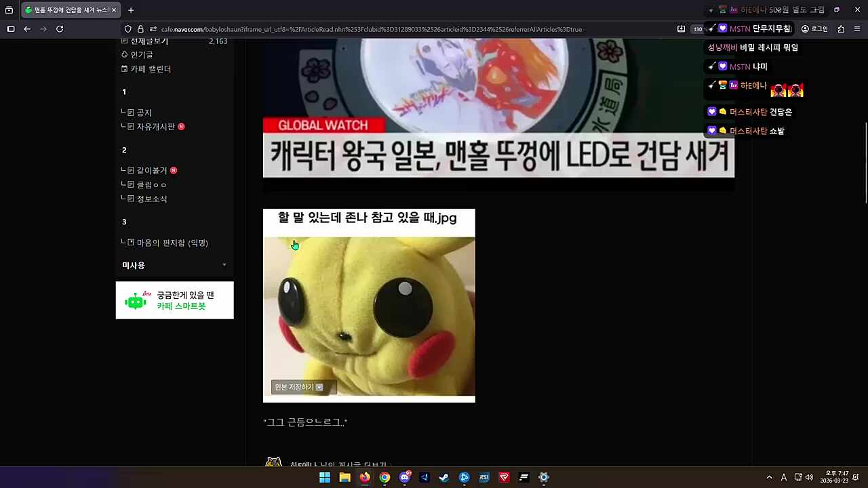Open the 전체글보기 posts list
868x488 pixels.
point(148,41)
